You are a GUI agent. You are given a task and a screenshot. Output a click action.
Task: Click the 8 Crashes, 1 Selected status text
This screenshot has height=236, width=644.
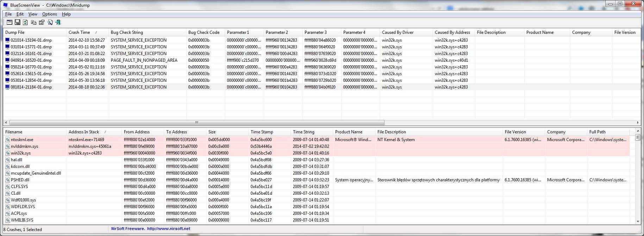tap(23, 230)
